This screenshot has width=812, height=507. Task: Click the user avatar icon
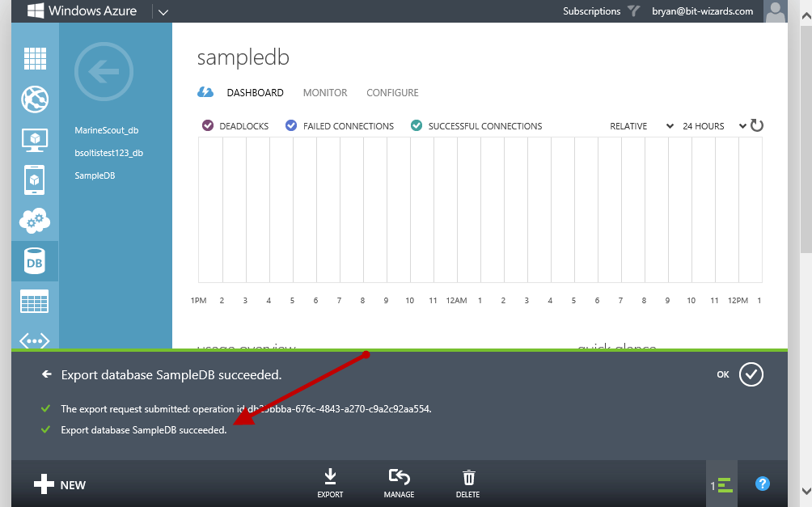coord(776,11)
